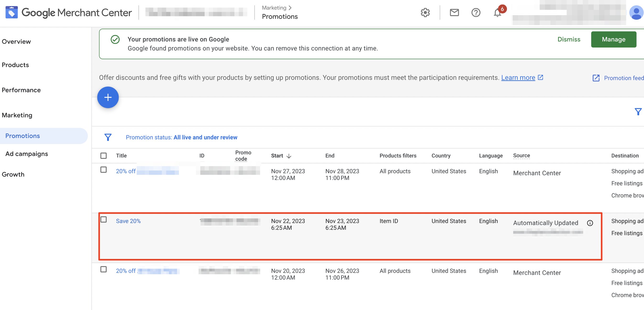644x310 pixels.
Task: Select the Save 20% promotion checkbox
Action: coord(104,219)
